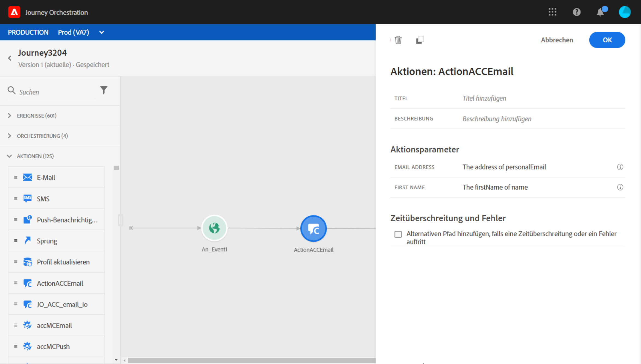Click the Abbrechen button
This screenshot has height=364, width=641.
(557, 40)
